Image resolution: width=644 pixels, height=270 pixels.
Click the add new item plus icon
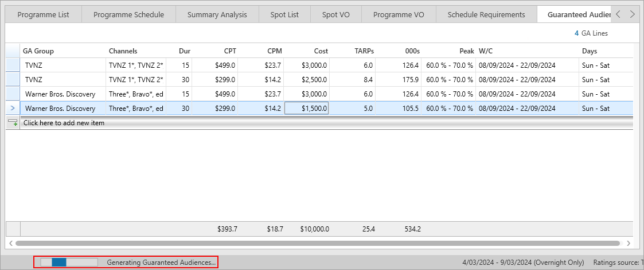(13, 123)
